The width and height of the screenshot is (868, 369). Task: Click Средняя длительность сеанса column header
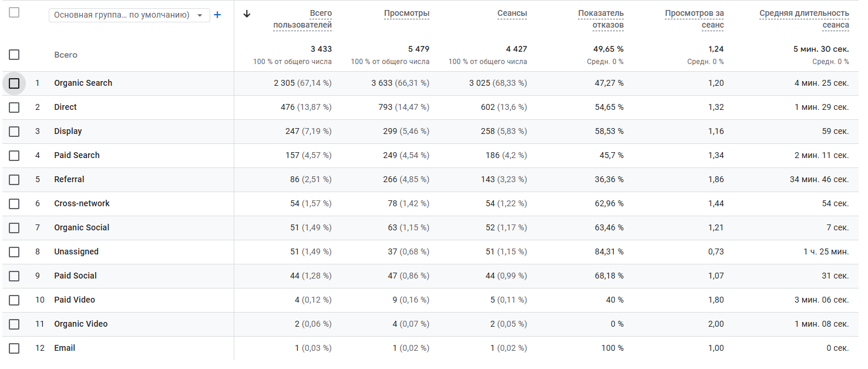804,19
